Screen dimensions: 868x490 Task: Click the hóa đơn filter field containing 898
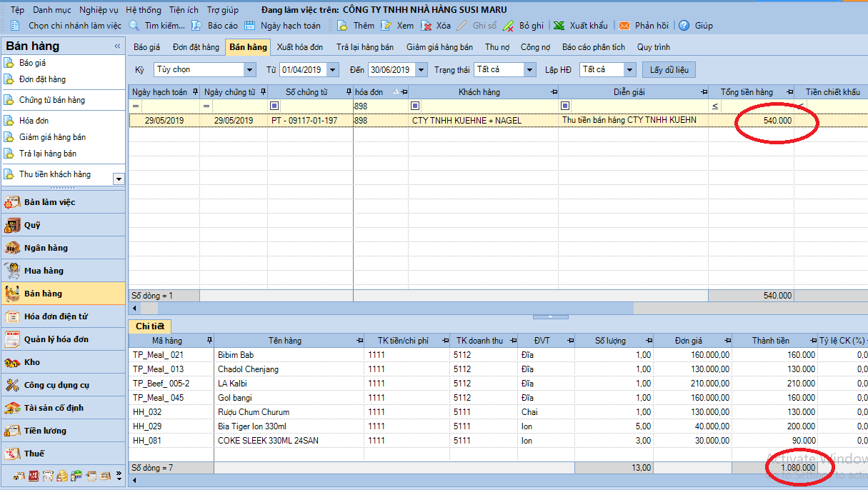(x=381, y=106)
